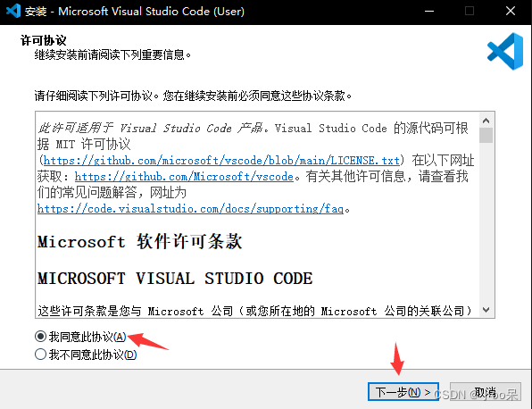Click the 下一步(N) button
The width and height of the screenshot is (532, 409).
(x=403, y=392)
